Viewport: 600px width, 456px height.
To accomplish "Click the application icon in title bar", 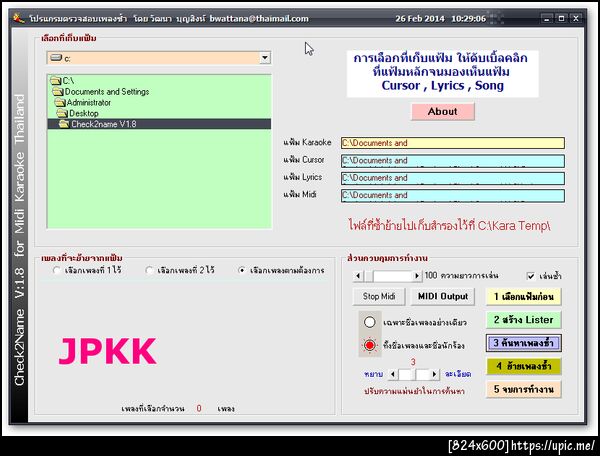I will point(19,18).
